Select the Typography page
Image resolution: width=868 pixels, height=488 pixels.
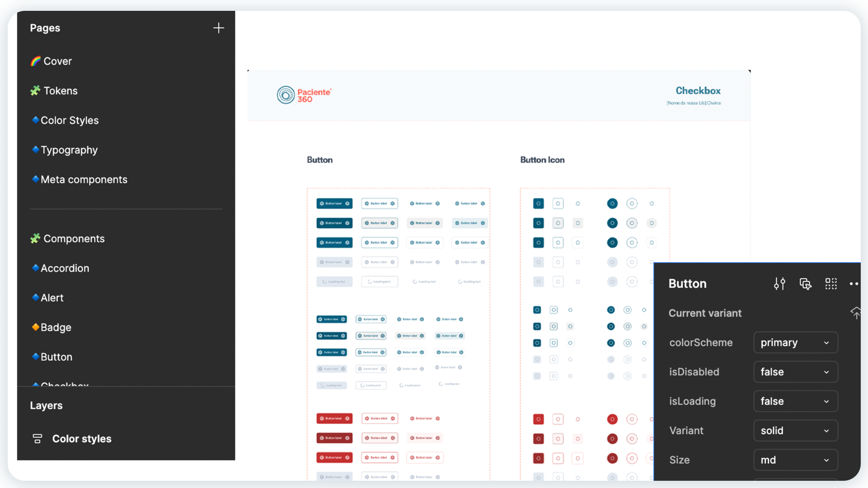pos(69,150)
